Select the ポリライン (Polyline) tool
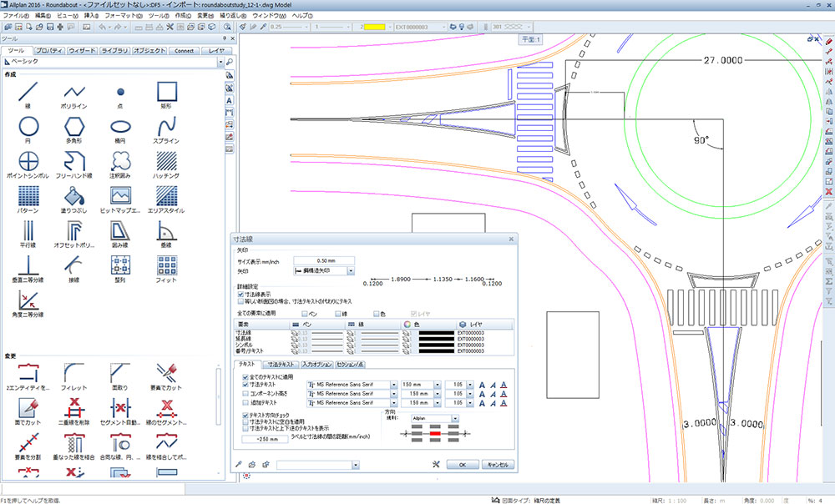The image size is (835, 504). [x=74, y=90]
